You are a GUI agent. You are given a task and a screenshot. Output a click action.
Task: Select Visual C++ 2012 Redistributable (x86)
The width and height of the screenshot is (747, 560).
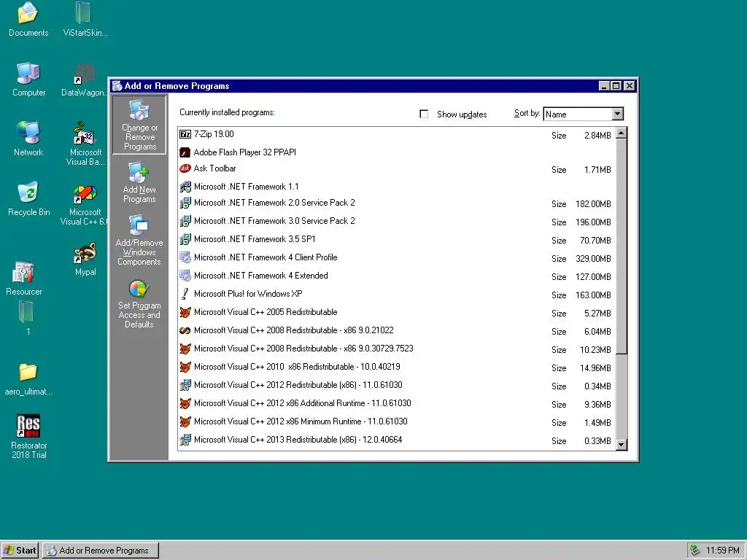tap(396, 385)
